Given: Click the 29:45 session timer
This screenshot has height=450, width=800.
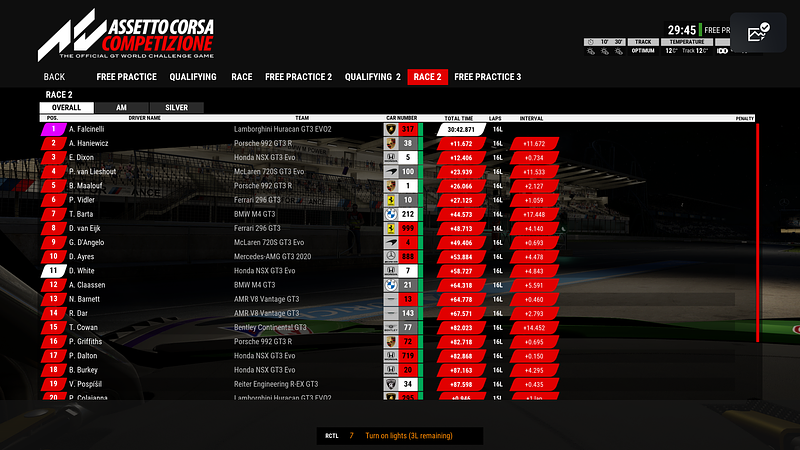Looking at the screenshot, I should [682, 30].
